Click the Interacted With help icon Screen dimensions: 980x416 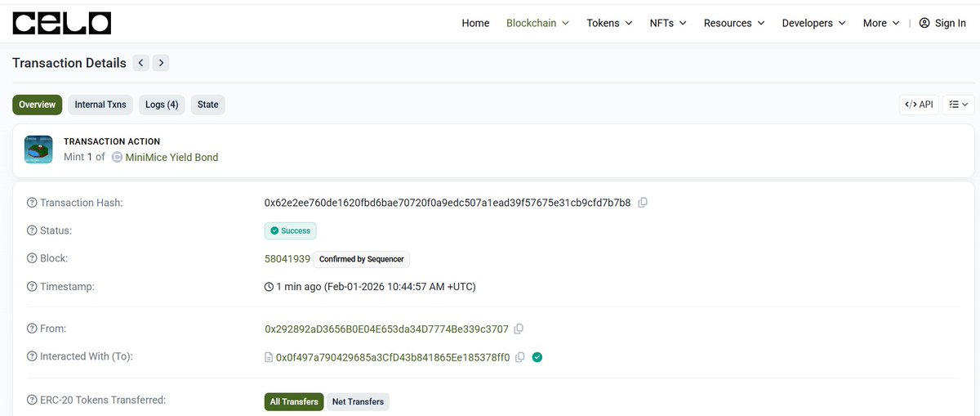click(32, 356)
